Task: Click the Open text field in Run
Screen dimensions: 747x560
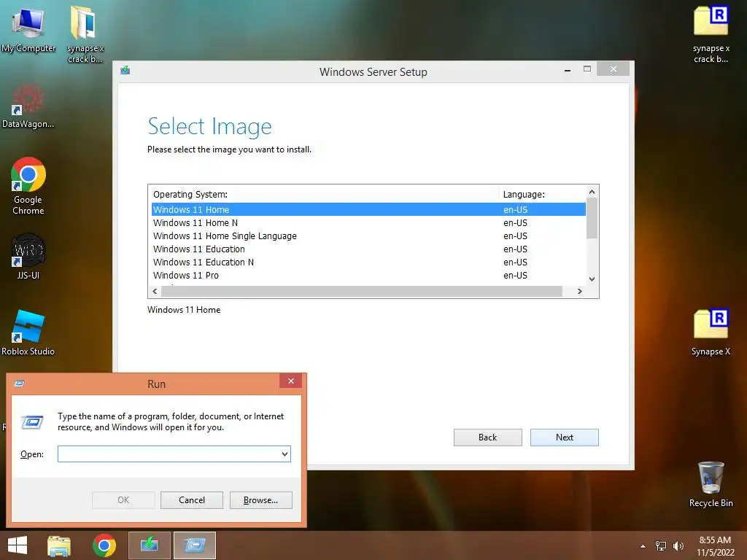Action: coord(169,454)
